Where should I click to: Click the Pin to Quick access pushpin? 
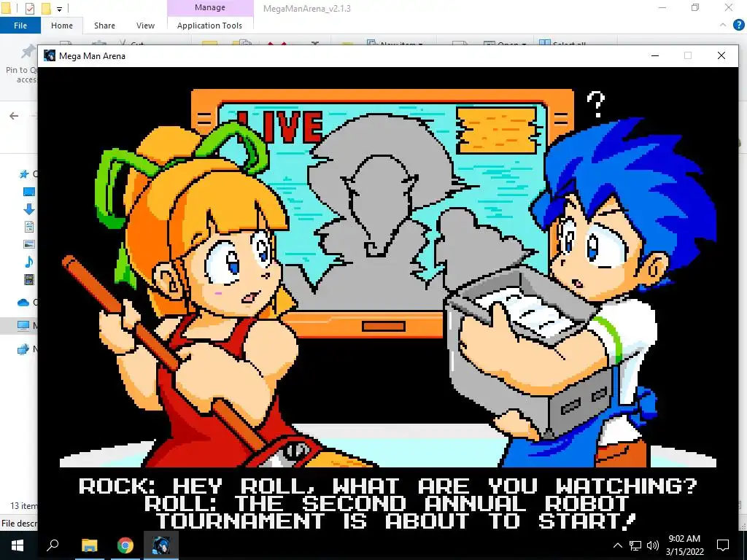28,52
